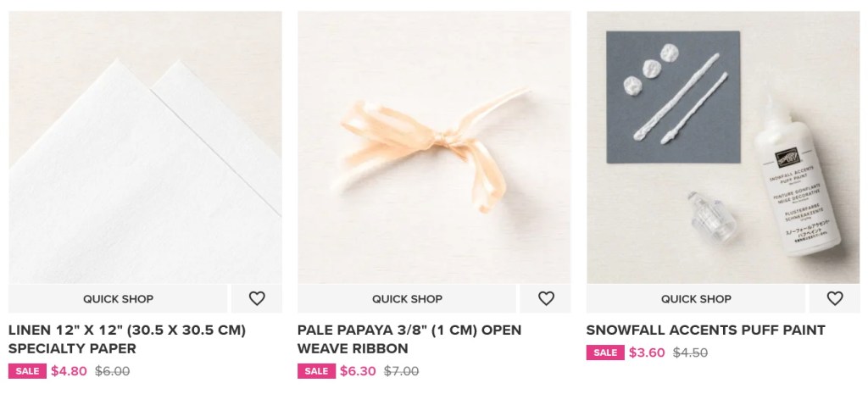
Task: View the linen paper product image
Action: pyautogui.click(x=145, y=147)
